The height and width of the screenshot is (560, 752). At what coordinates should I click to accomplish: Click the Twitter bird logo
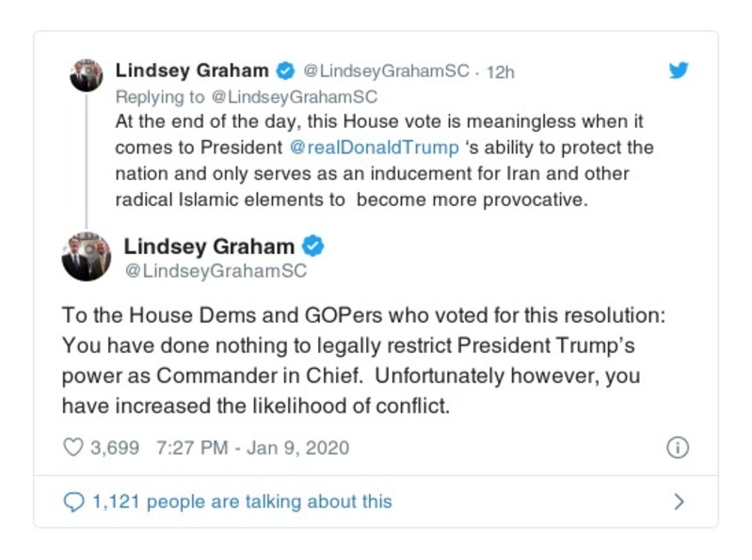pos(679,72)
